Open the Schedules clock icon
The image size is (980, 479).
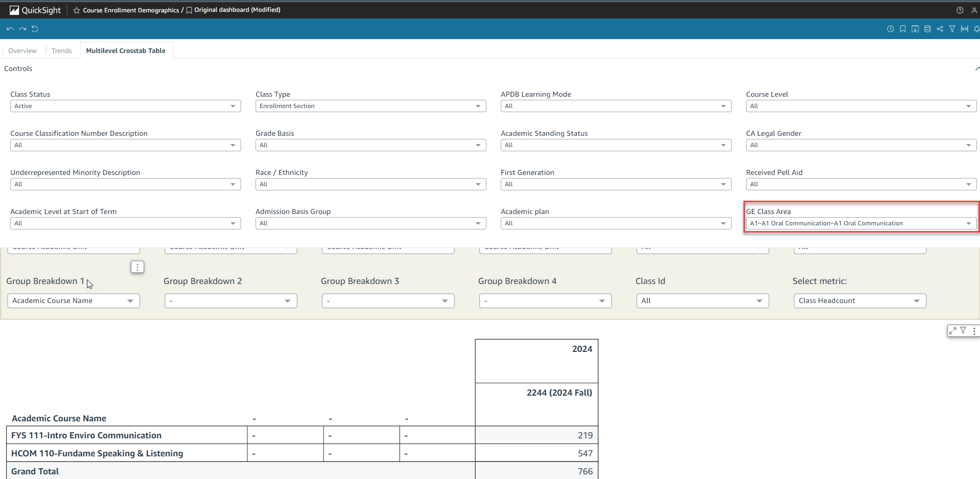coord(891,29)
